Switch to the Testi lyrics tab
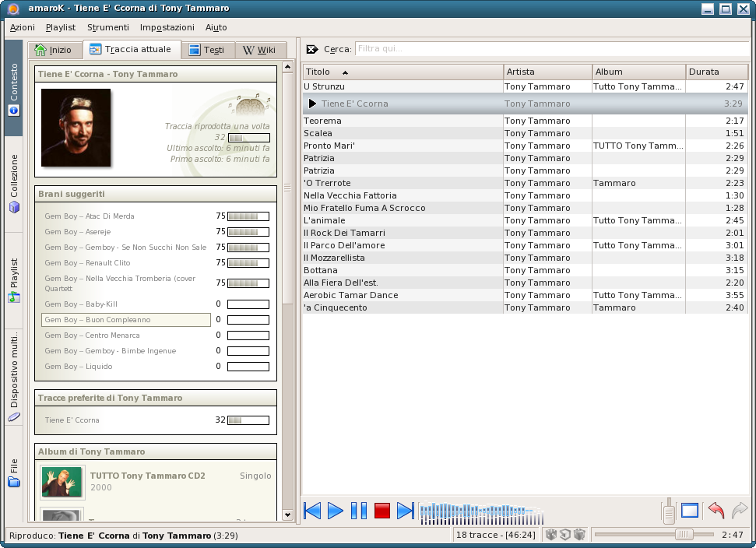 (207, 50)
